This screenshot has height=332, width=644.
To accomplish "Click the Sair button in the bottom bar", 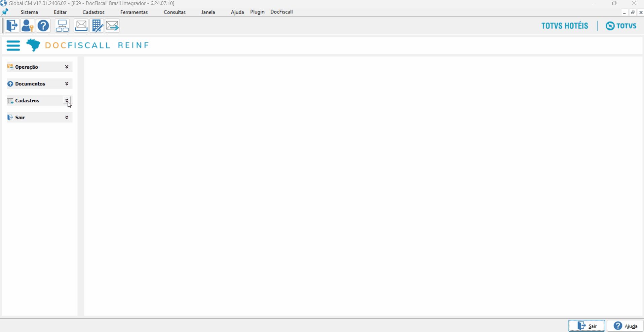I will (x=586, y=326).
